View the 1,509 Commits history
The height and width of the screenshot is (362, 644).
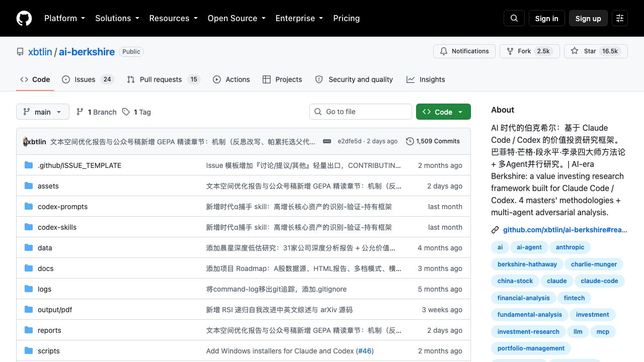coord(433,141)
